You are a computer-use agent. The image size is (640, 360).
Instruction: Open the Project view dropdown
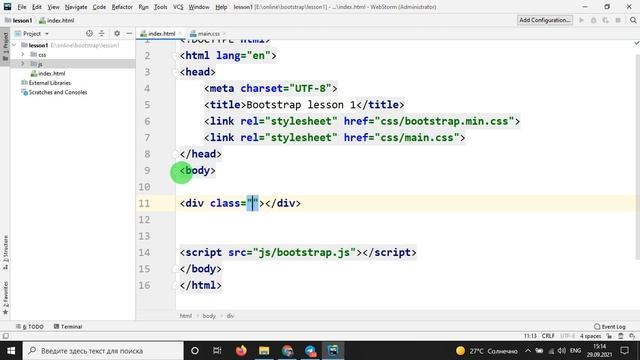32,33
